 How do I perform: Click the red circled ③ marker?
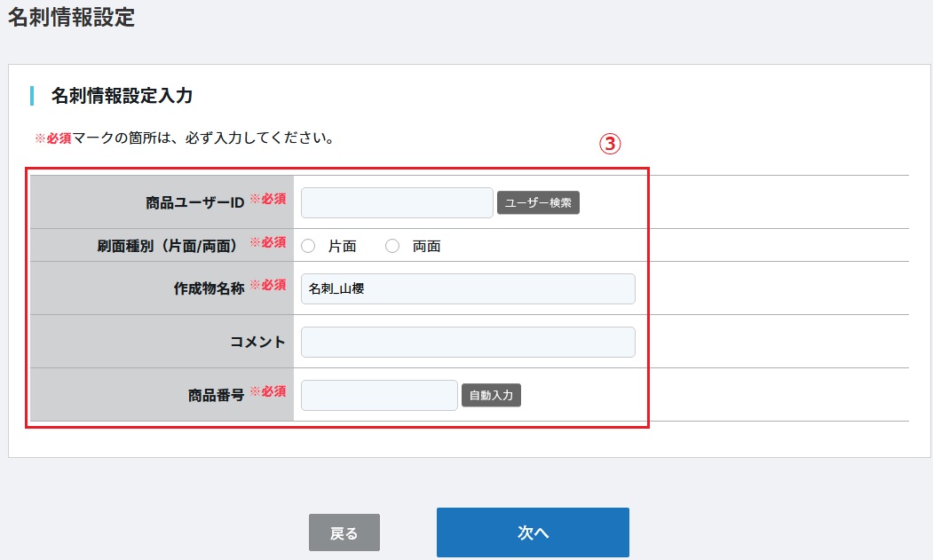pyautogui.click(x=608, y=145)
